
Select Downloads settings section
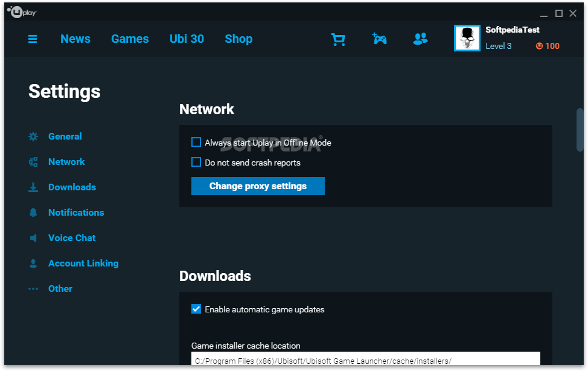coord(72,187)
